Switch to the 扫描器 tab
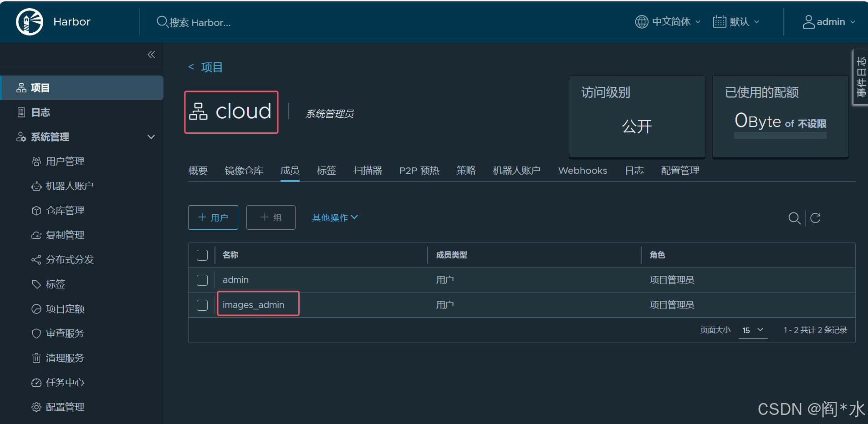868x424 pixels. point(368,171)
